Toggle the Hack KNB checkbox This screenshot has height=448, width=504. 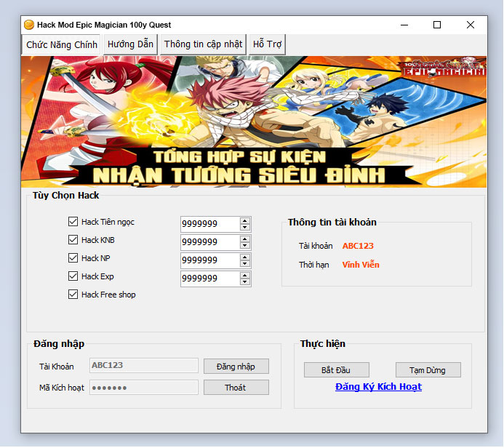(x=73, y=240)
